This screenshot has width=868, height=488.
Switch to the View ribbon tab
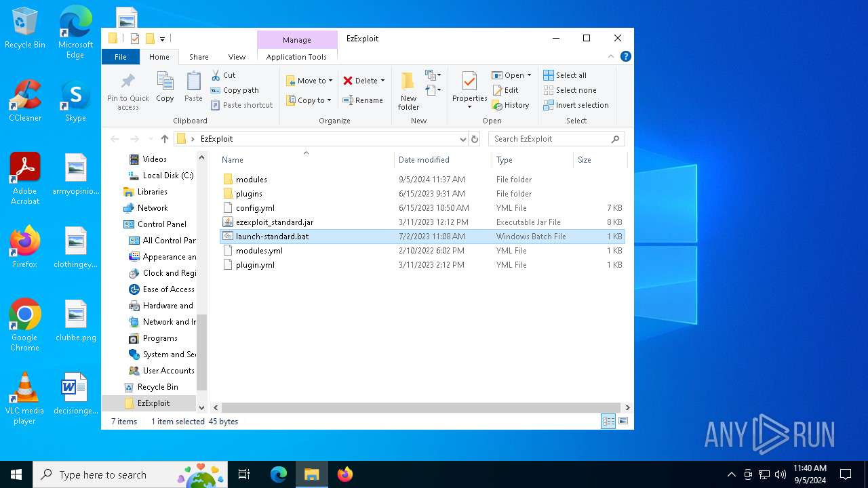tap(237, 57)
